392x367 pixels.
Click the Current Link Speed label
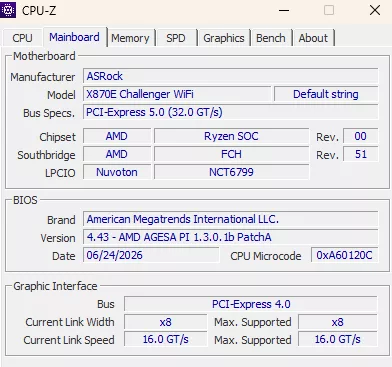(69, 340)
